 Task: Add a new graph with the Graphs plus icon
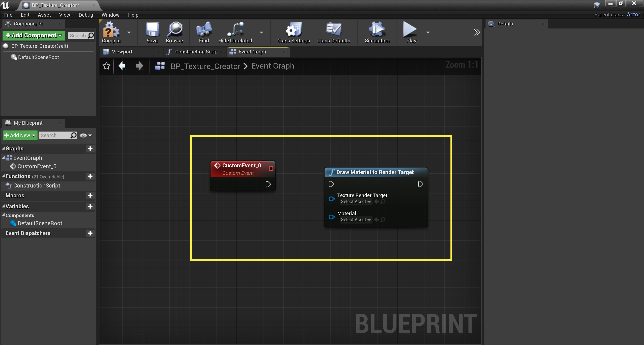click(x=90, y=149)
